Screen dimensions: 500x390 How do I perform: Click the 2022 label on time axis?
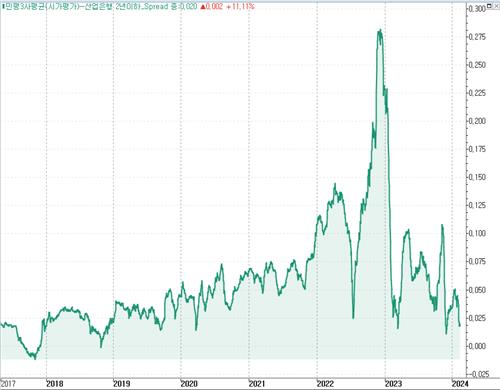pyautogui.click(x=325, y=384)
